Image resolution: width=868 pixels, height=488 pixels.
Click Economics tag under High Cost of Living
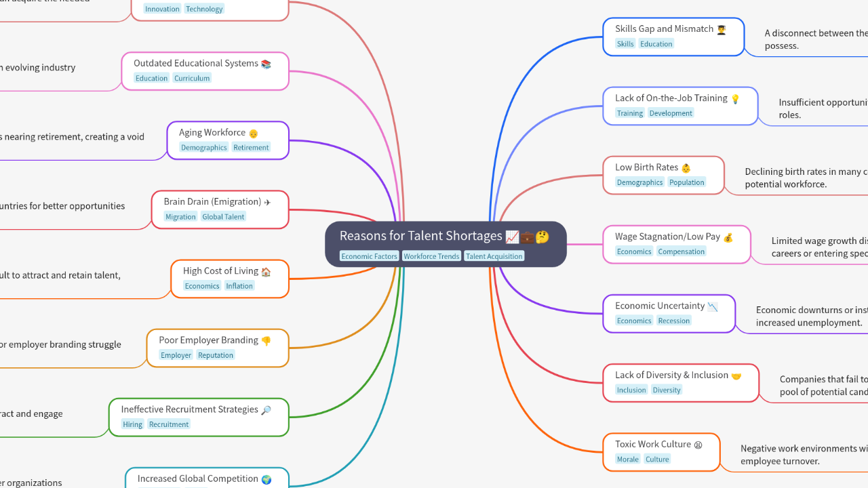click(x=202, y=286)
